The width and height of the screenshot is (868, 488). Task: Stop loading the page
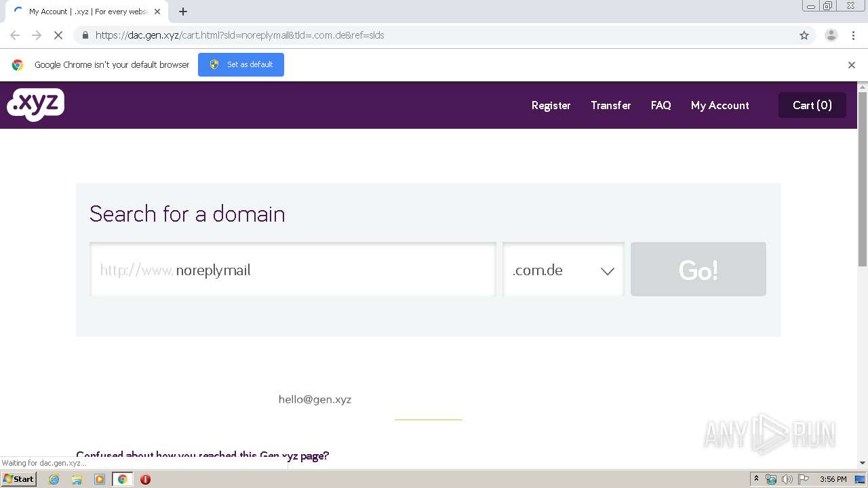pyautogui.click(x=58, y=35)
